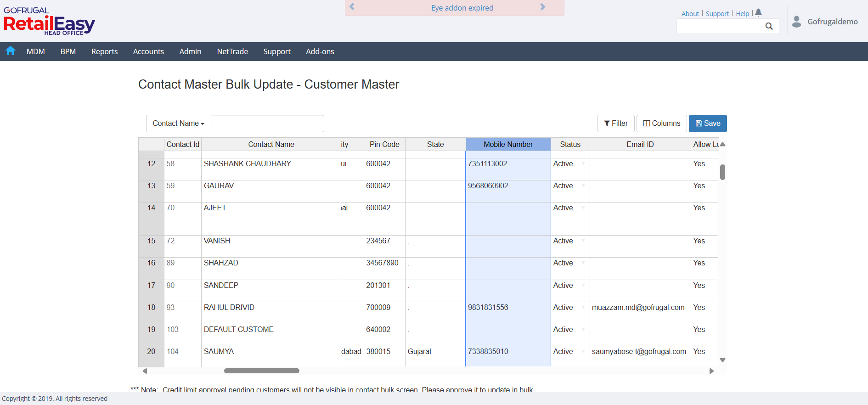868x405 pixels.
Task: Open the notifications bell icon
Action: (758, 12)
